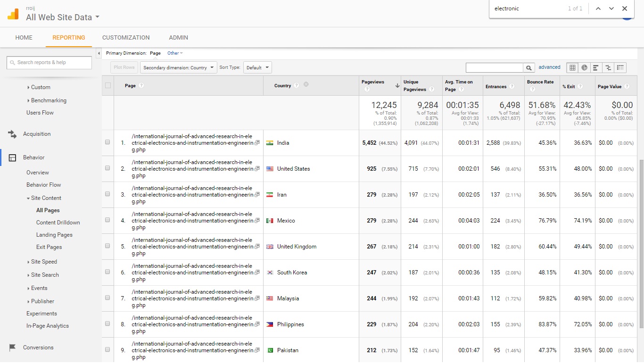
Task: Collapse the Site Content section
Action: [x=44, y=198]
